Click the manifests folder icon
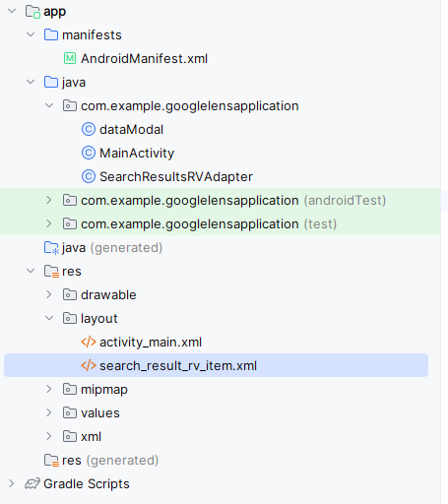This screenshot has height=504, width=448. pos(51,34)
